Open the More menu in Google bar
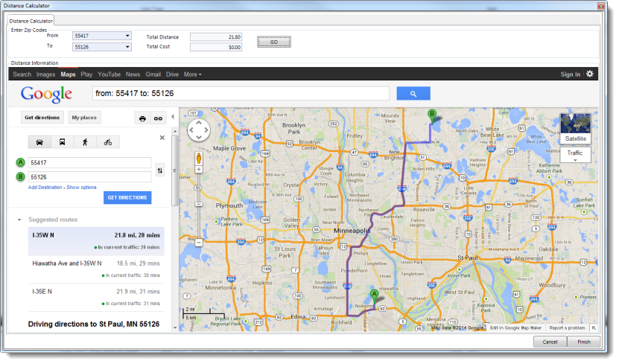 [192, 74]
